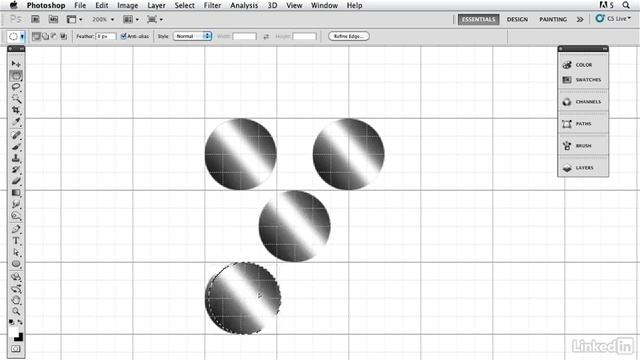Select the 3D Object Rotate tool
Image resolution: width=640 pixels, height=360 pixels.
click(16, 278)
